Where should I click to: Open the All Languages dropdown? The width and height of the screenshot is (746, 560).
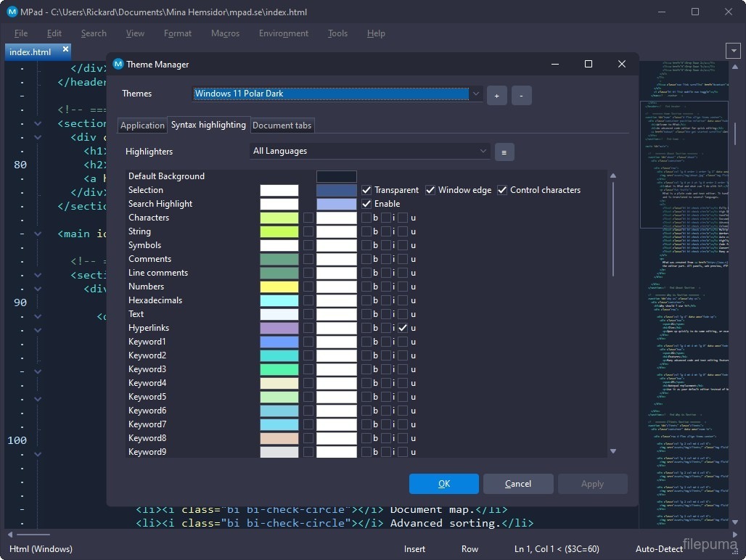(x=483, y=151)
